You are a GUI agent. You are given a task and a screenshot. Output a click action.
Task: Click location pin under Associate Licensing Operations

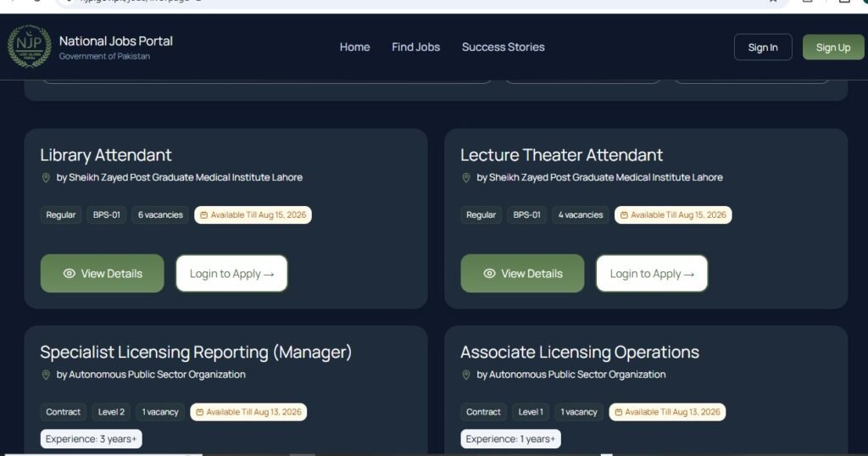[x=466, y=375]
